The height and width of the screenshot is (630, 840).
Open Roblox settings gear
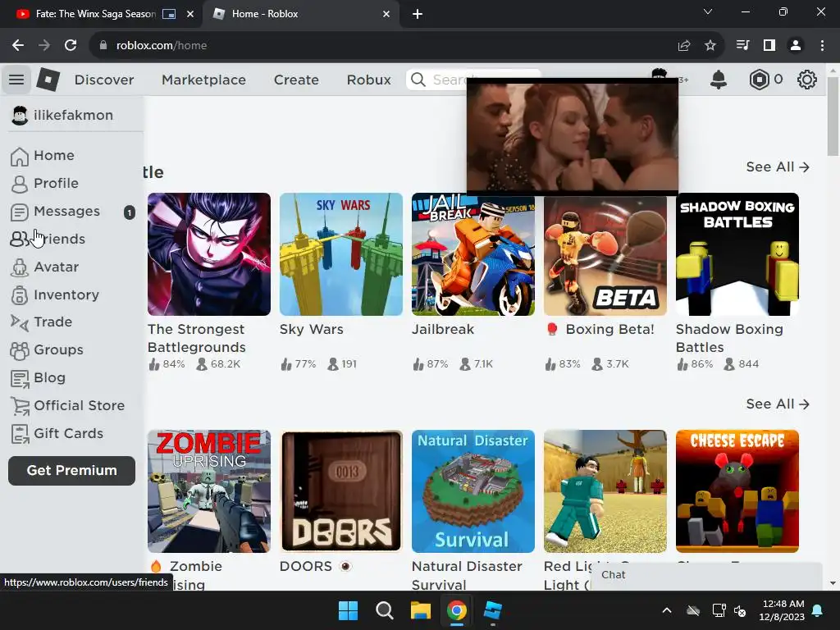(x=807, y=80)
